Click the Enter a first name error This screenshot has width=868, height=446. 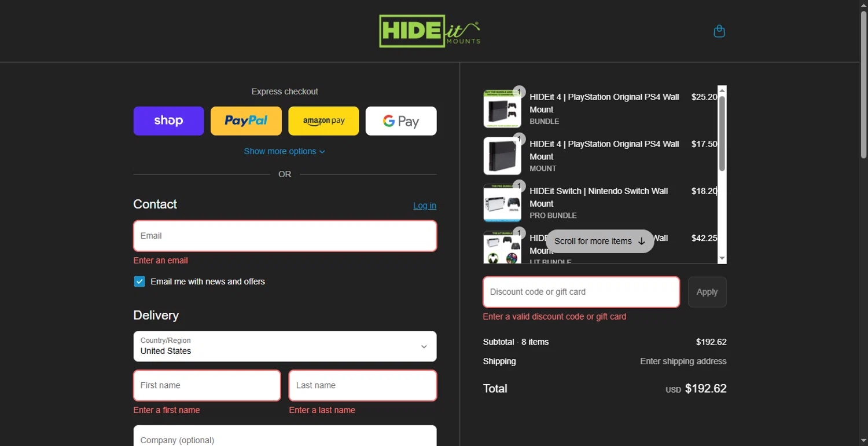pos(167,410)
